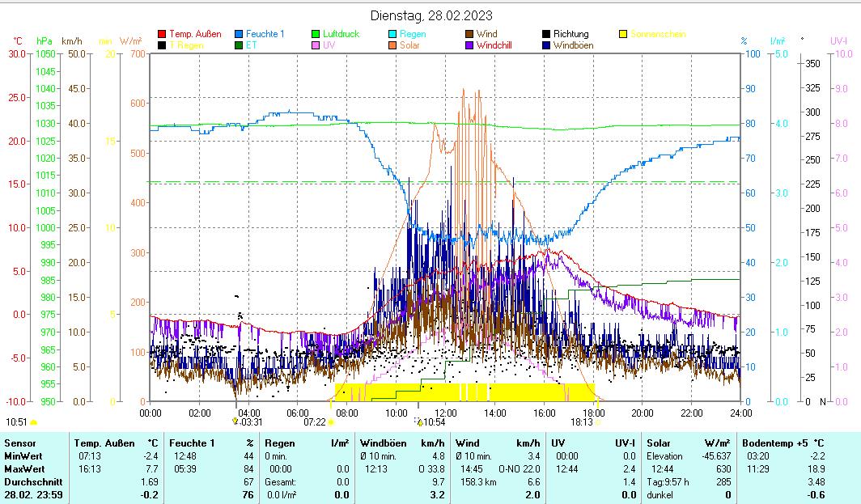
Task: Click the 'Tag:9:57 h' daylight duration
Action: (668, 482)
